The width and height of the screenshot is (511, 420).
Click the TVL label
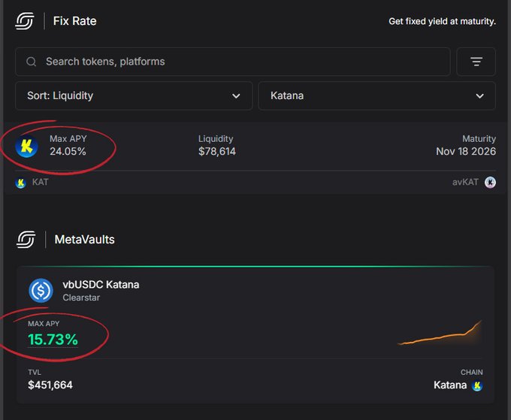35,372
